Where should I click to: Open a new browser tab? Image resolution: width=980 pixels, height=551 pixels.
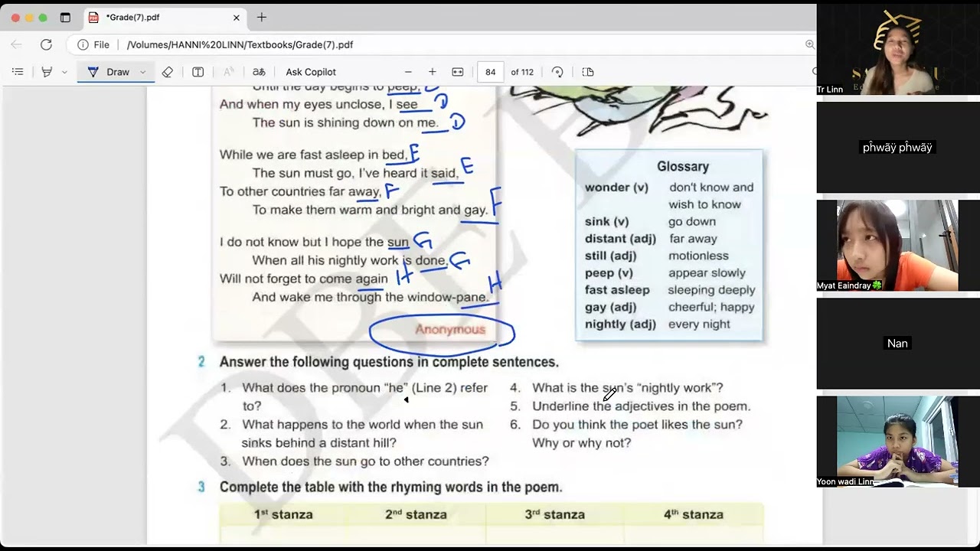point(261,17)
